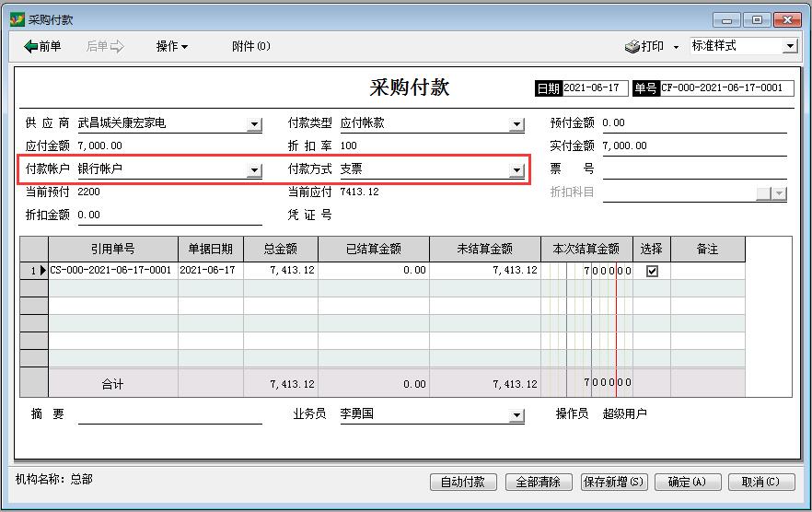
Task: Click the 操作员 value 超级用户
Action: click(624, 413)
